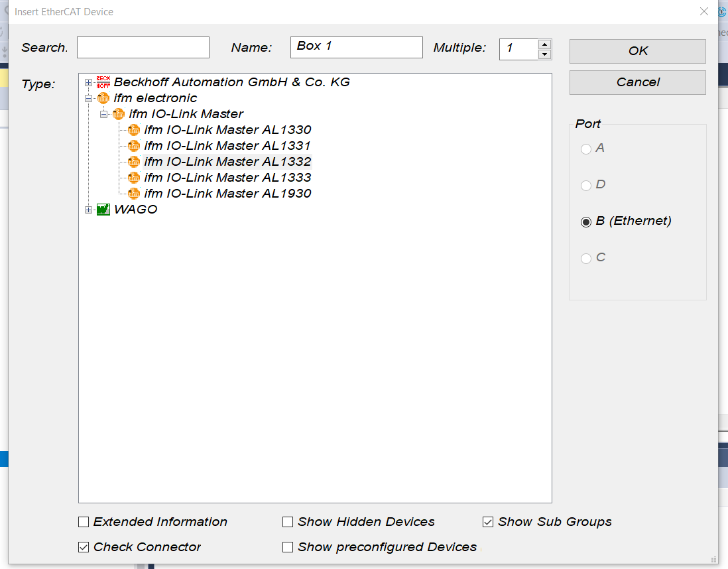
Task: Select port B (Ethernet) radio button
Action: (x=586, y=221)
